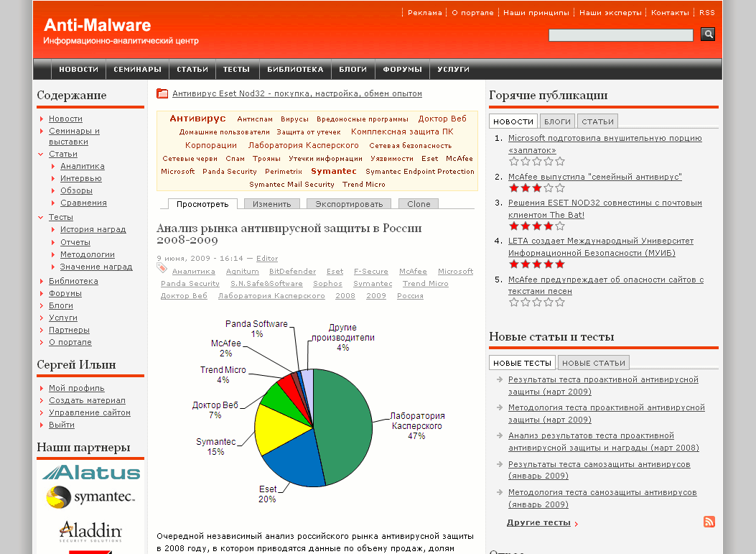Open Результаты теста самозащиты антивирусов link

point(599,470)
